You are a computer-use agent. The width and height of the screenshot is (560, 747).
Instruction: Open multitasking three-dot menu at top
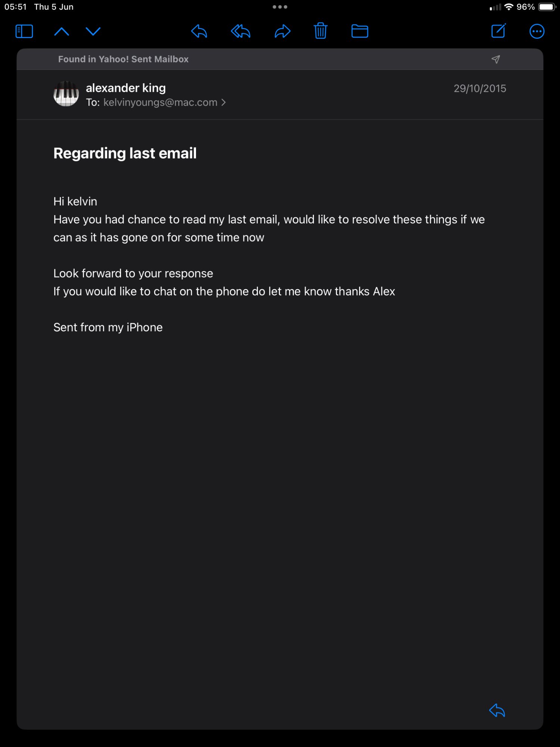point(280,7)
